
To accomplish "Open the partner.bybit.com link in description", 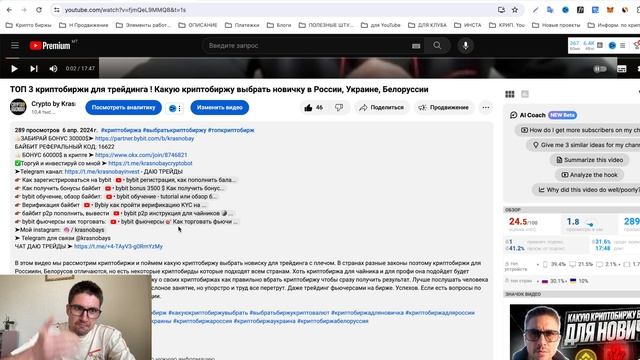I will point(144,138).
